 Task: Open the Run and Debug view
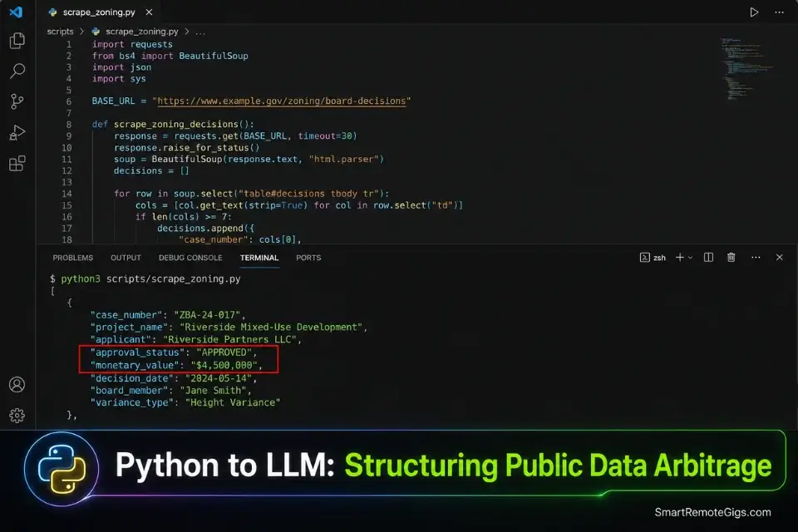(x=17, y=133)
